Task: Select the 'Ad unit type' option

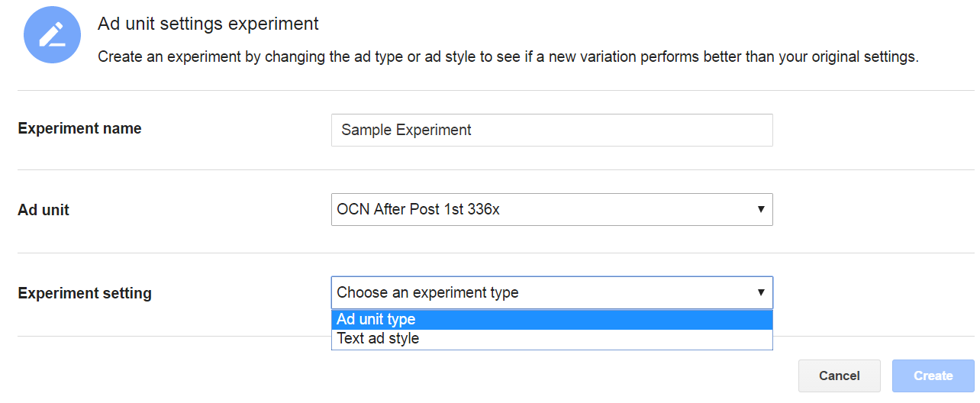Action: coord(551,320)
